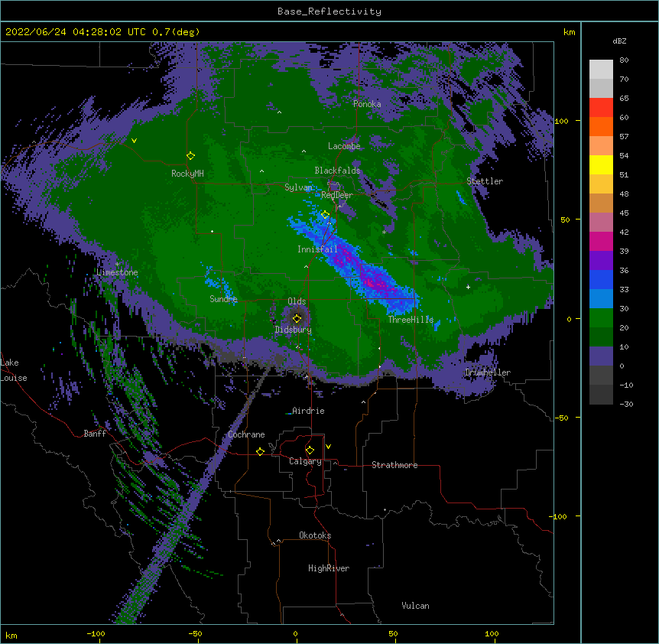
Task: Click the radar site diamond between Olds and Didsbury
Action: click(297, 318)
